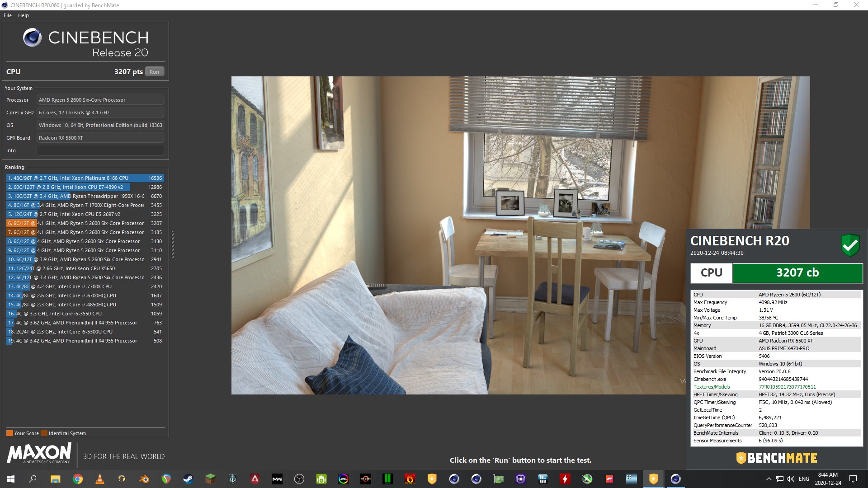Open the clock and calendar at 8:44 AM

[x=828, y=479]
